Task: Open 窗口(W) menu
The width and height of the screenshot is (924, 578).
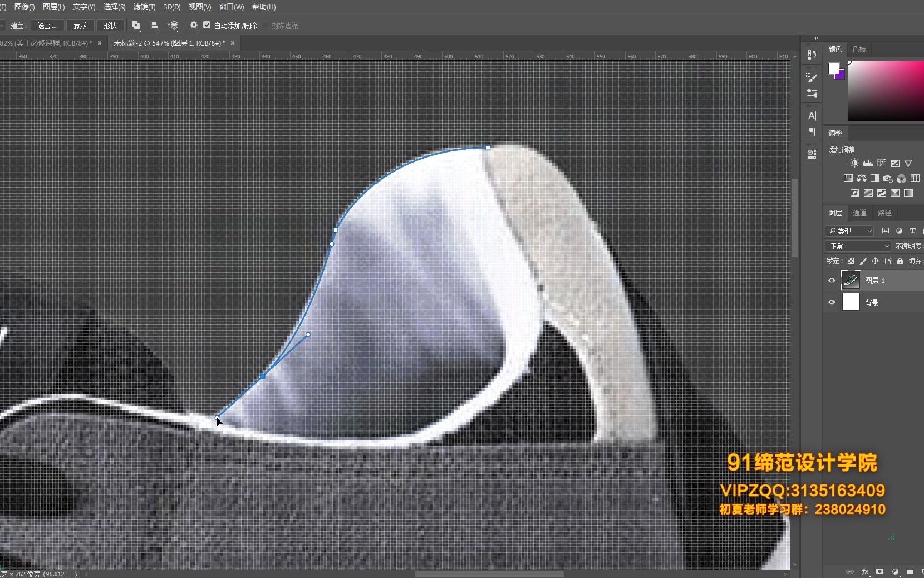Action: click(232, 7)
